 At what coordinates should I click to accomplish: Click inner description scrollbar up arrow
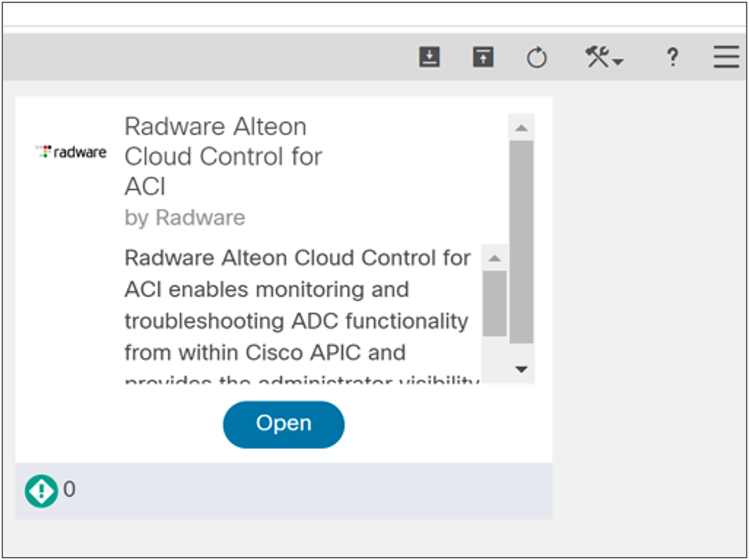(x=494, y=258)
